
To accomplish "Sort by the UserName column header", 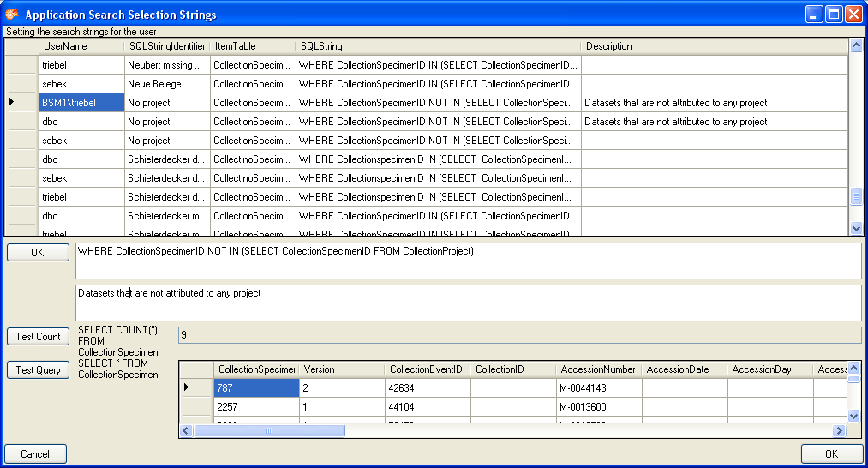I will pos(81,46).
